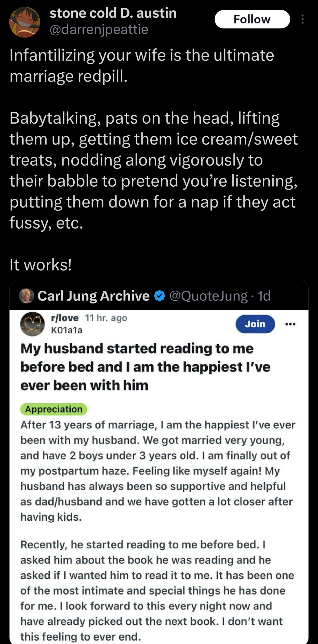Tap the blue verified badge

[160, 296]
